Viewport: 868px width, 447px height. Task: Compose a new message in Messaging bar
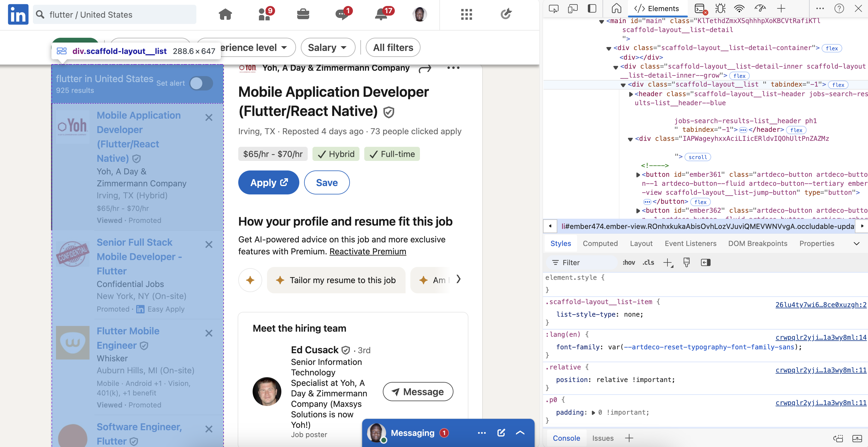501,433
